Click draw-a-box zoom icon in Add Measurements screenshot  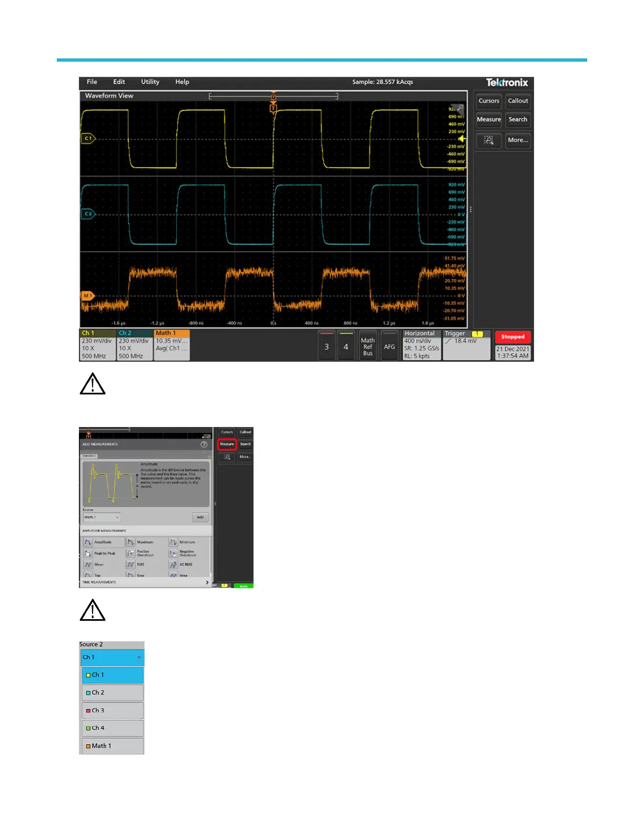(227, 457)
